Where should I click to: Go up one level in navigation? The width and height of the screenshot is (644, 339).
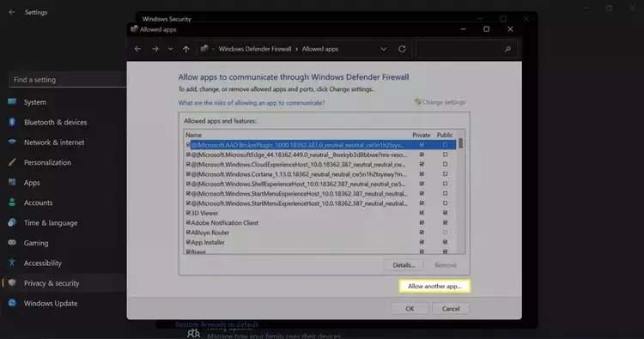[x=186, y=49]
